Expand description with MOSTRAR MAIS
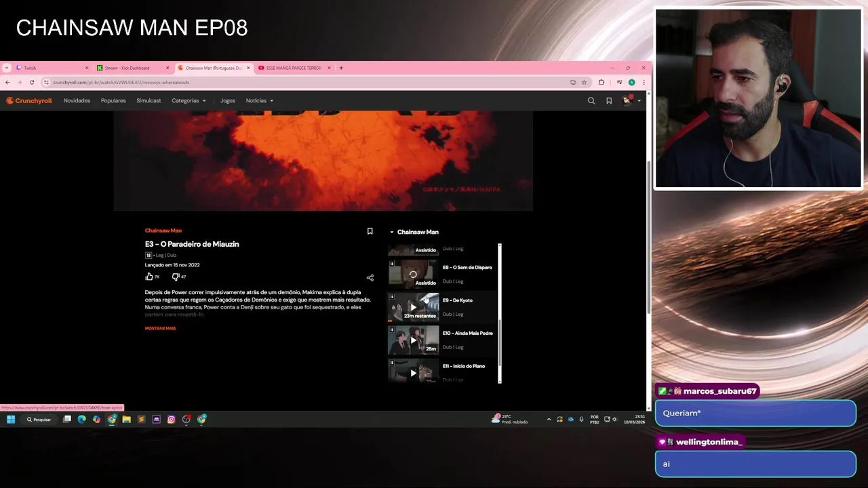The image size is (868, 488). point(160,328)
